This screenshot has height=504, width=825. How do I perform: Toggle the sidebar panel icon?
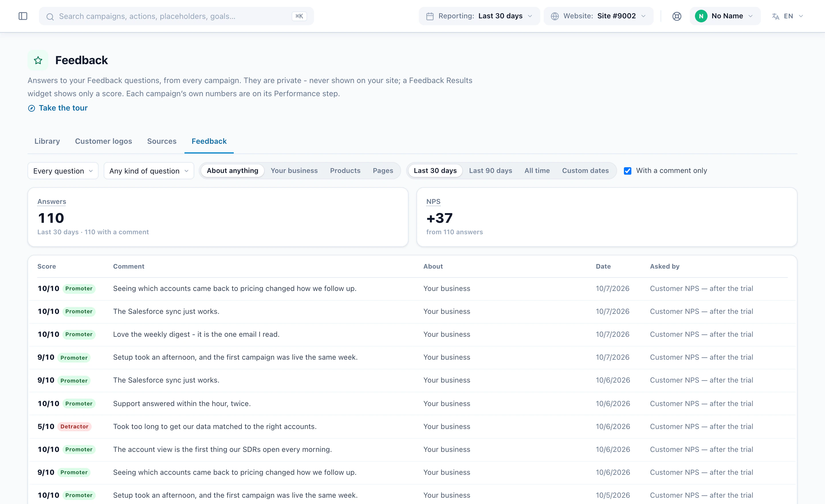(23, 16)
